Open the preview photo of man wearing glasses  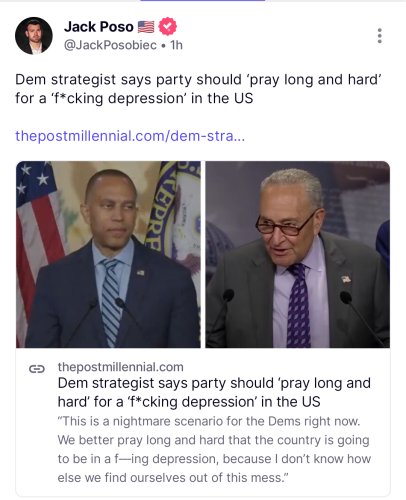(x=297, y=254)
